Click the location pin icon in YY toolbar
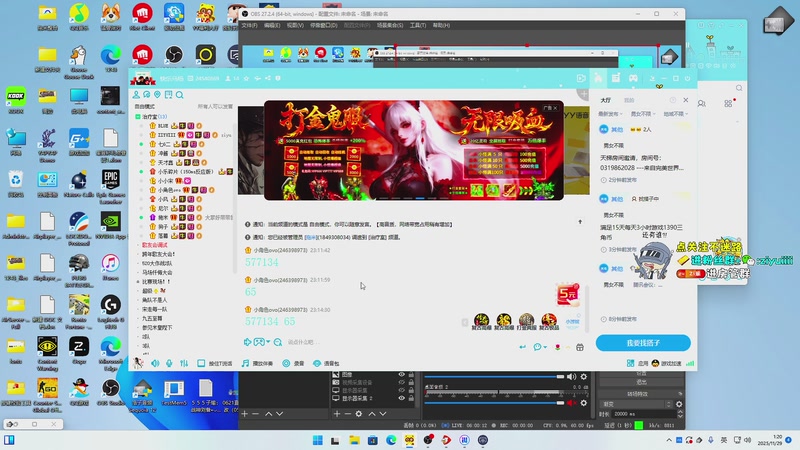This screenshot has width=800, height=450. 157,95
